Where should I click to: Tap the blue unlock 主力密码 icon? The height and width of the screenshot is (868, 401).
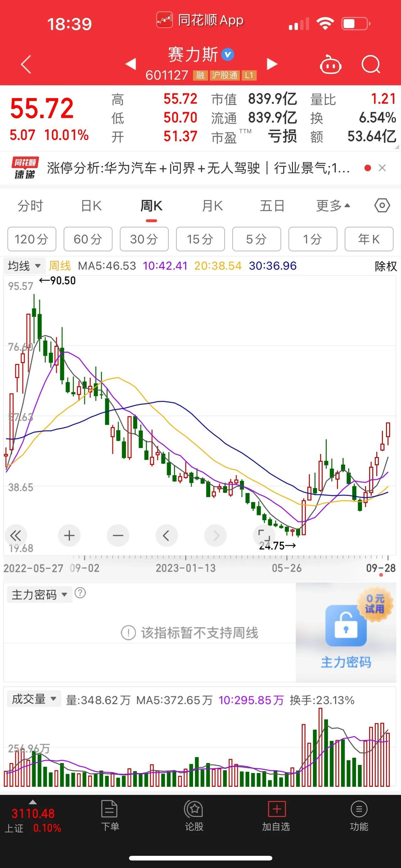pyautogui.click(x=346, y=625)
